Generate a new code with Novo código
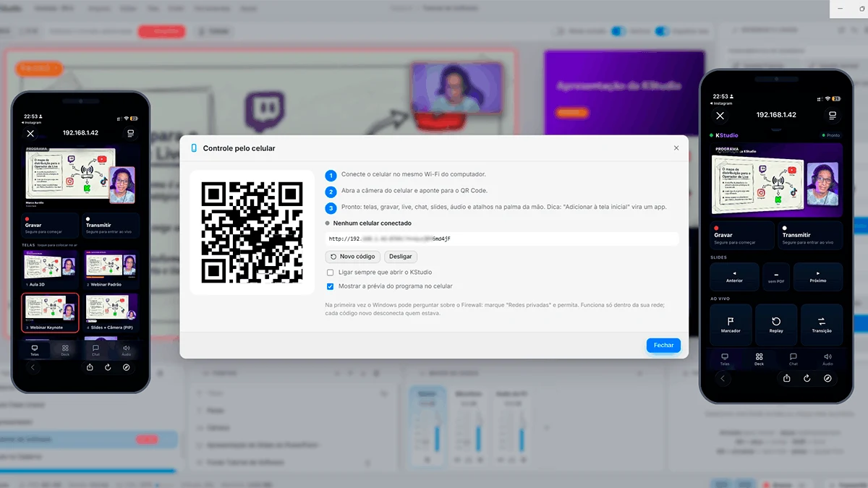 click(x=353, y=257)
